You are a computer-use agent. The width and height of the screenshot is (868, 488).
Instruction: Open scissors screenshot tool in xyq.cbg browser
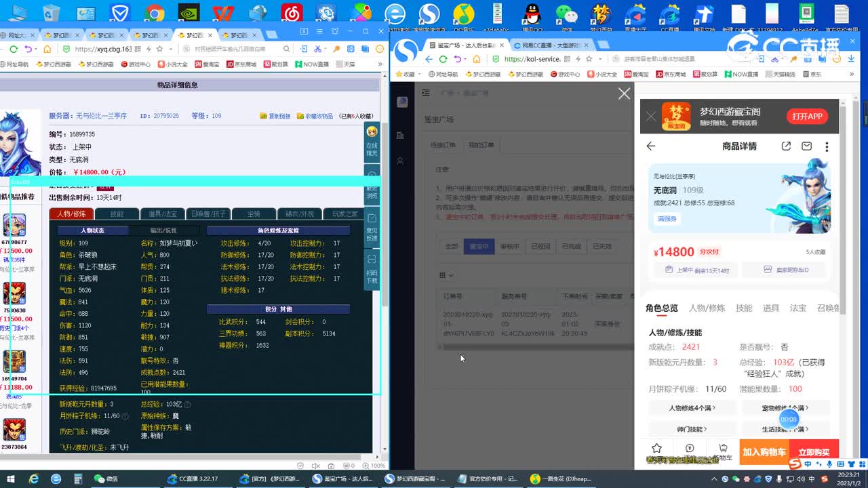317,49
